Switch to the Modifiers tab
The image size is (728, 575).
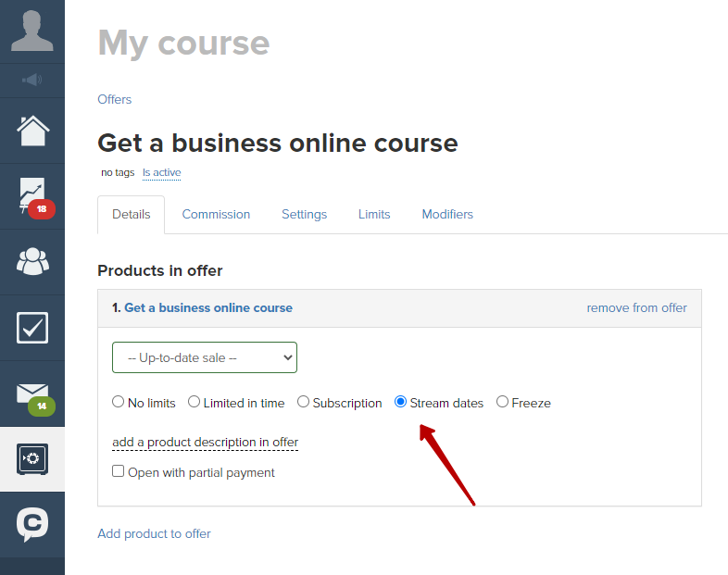[x=447, y=215]
